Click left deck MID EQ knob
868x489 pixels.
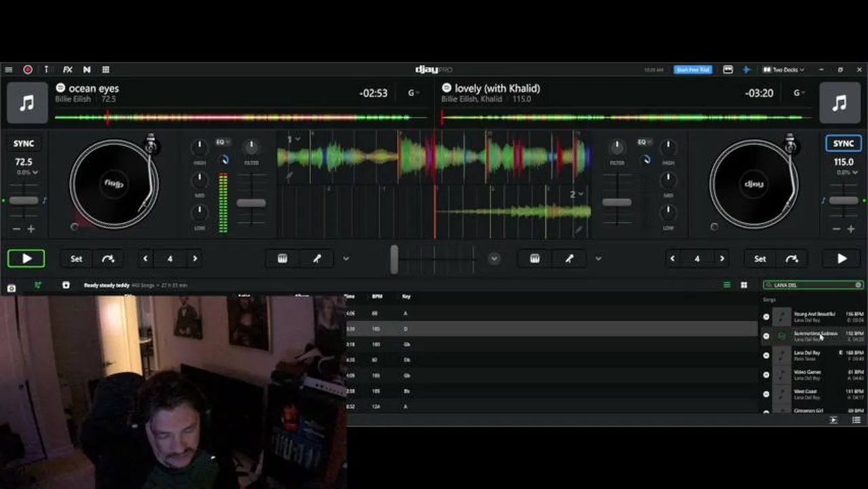pos(199,179)
